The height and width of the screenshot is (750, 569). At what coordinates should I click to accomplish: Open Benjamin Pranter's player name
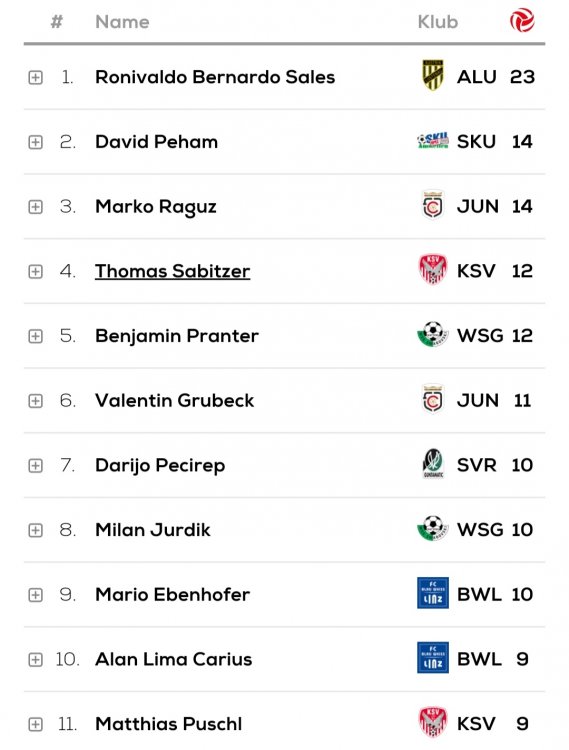coord(176,336)
